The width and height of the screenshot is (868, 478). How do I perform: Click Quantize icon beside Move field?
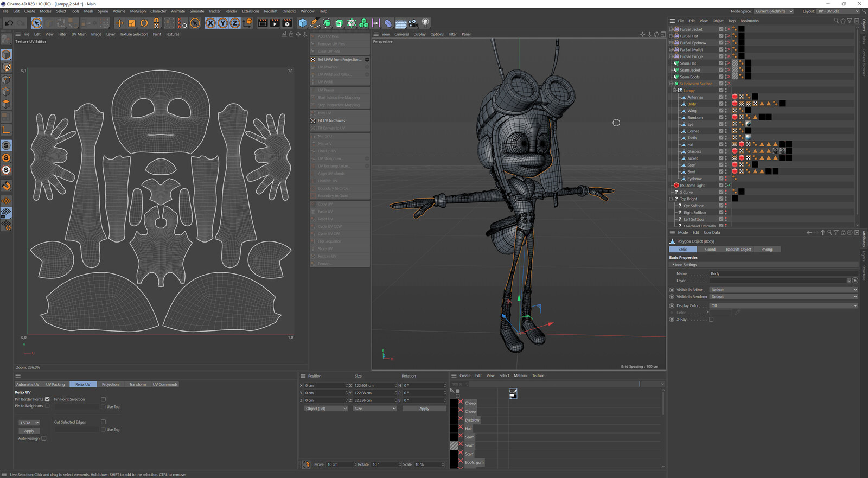pyautogui.click(x=307, y=464)
